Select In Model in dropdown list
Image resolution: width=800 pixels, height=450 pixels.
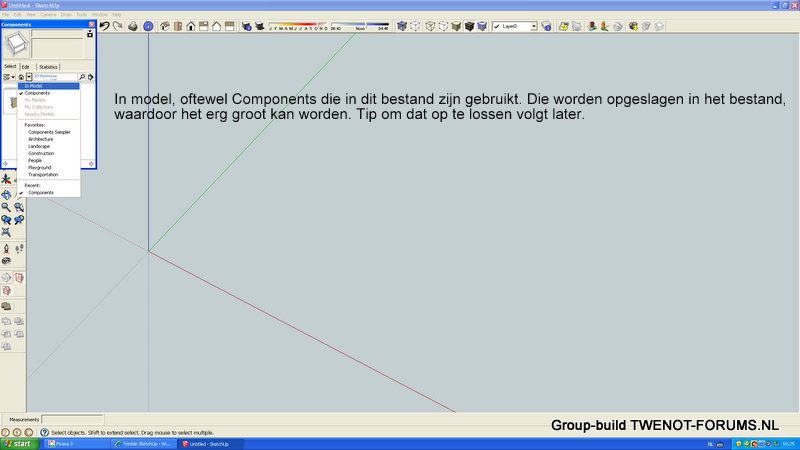coord(48,86)
